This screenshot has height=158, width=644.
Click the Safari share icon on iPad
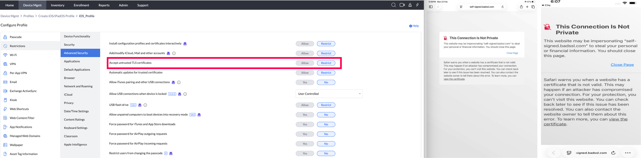pyautogui.click(x=521, y=7)
